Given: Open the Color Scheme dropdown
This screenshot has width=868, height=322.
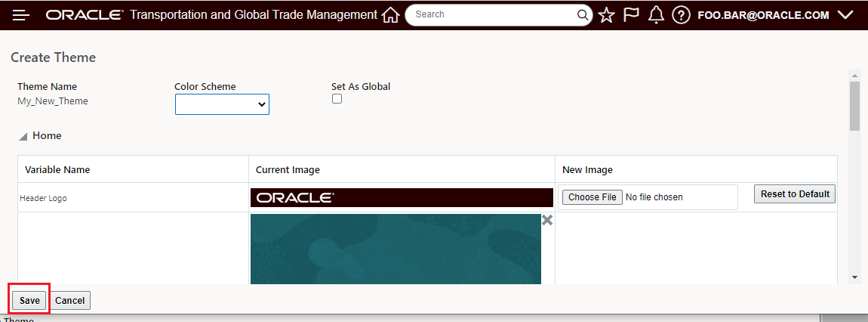Looking at the screenshot, I should pyautogui.click(x=222, y=104).
